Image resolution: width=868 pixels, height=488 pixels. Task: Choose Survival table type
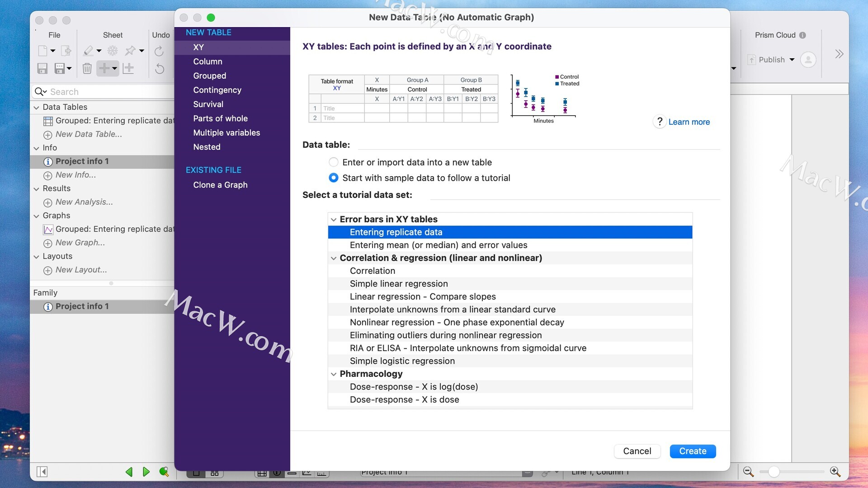[x=232, y=104]
